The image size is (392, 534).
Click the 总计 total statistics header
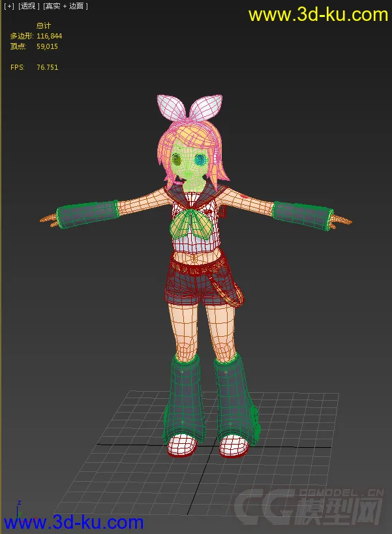coord(44,25)
